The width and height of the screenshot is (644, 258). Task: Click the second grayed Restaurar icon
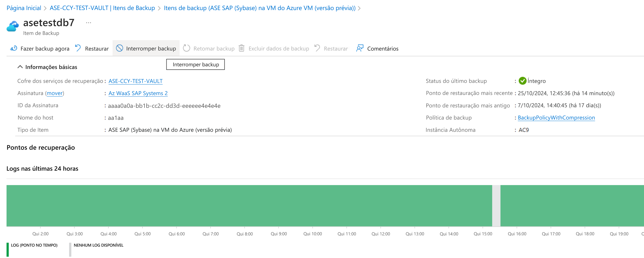[x=317, y=48]
